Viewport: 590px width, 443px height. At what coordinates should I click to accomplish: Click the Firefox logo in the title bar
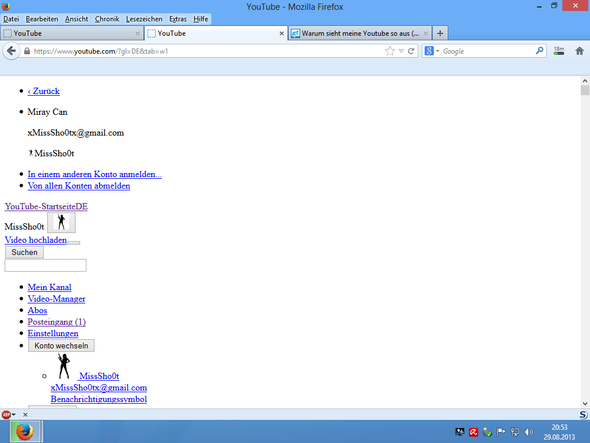pyautogui.click(x=5, y=6)
